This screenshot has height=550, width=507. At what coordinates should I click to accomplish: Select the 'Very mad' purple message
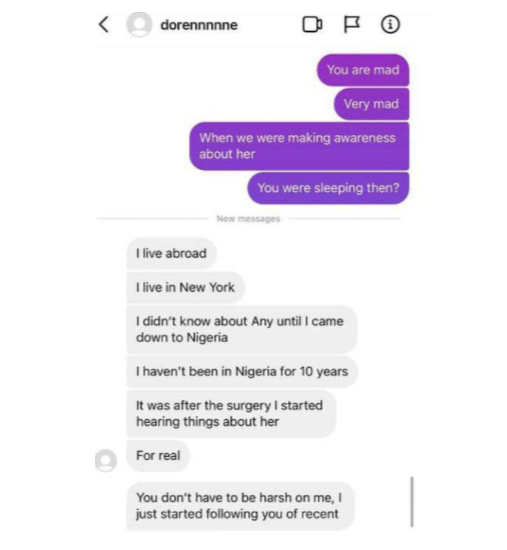click(371, 104)
